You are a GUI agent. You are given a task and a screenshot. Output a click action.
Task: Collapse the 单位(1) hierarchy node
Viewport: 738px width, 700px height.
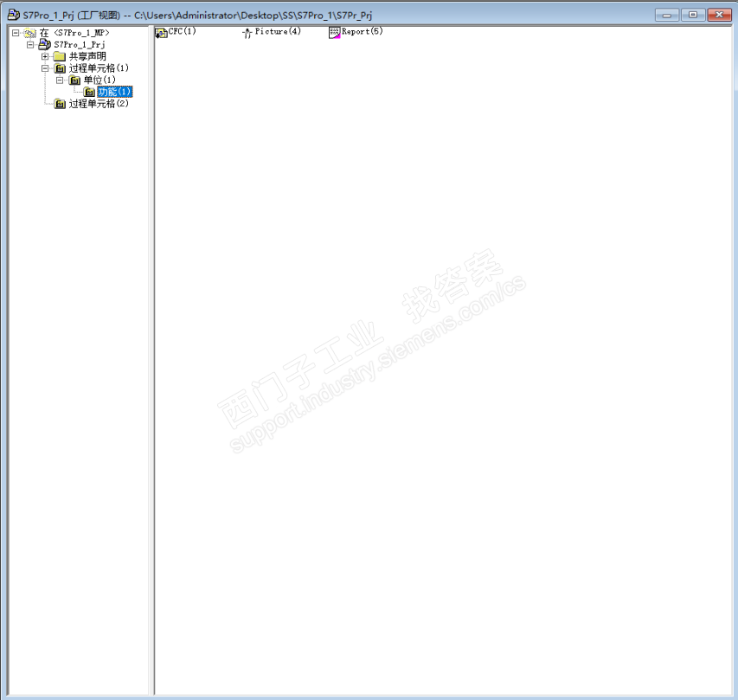tap(60, 80)
